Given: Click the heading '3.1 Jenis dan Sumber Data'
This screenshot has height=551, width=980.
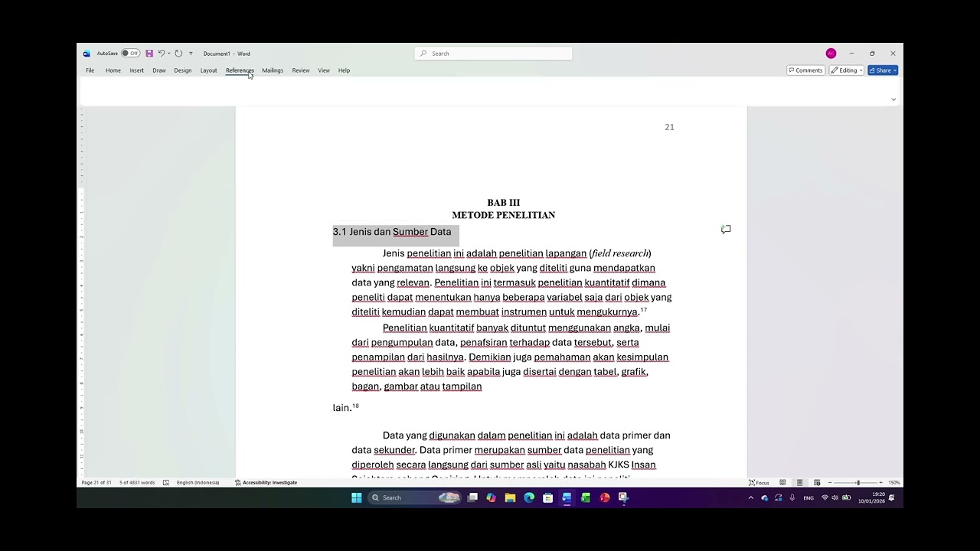Looking at the screenshot, I should (x=392, y=232).
